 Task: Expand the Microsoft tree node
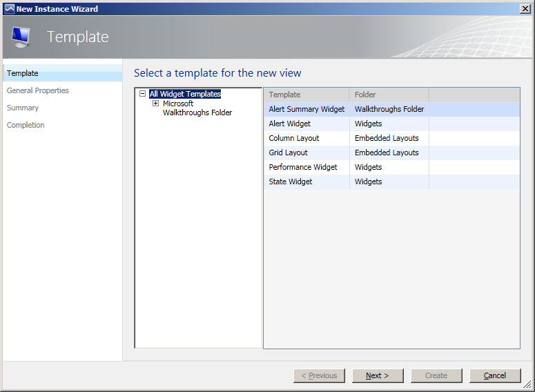tap(155, 103)
